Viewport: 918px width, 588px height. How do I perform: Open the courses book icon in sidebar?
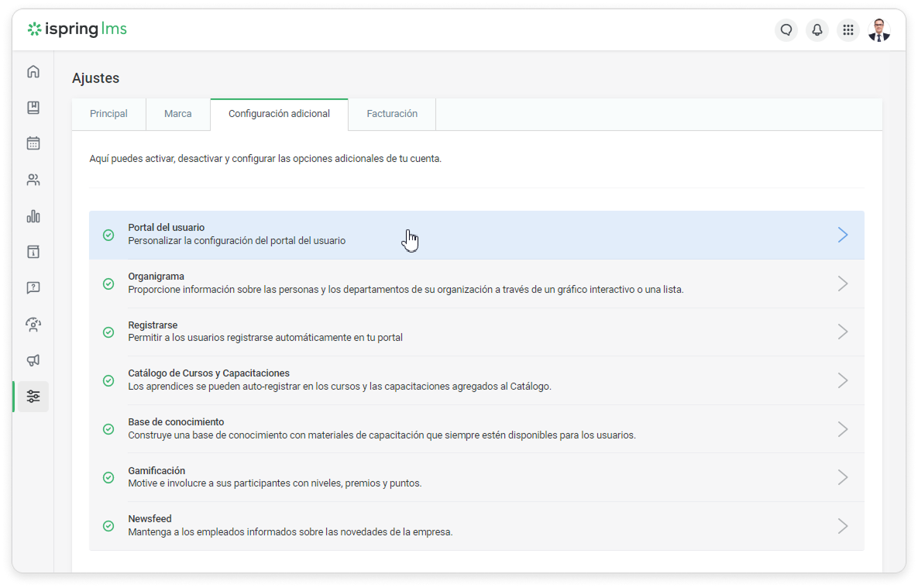click(x=33, y=108)
